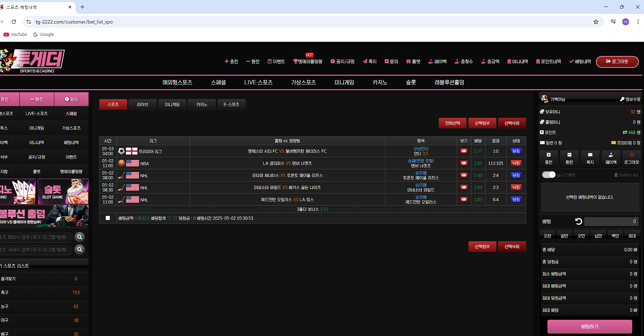Viewport: 644px width, 336px height.
Task: Click search icon for 해외식 검색 field
Action: [x=80, y=237]
